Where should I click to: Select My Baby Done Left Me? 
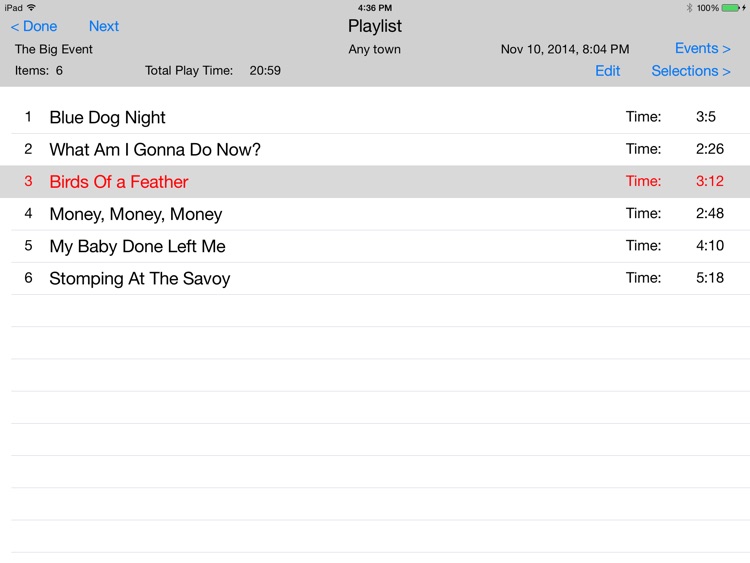click(x=375, y=246)
